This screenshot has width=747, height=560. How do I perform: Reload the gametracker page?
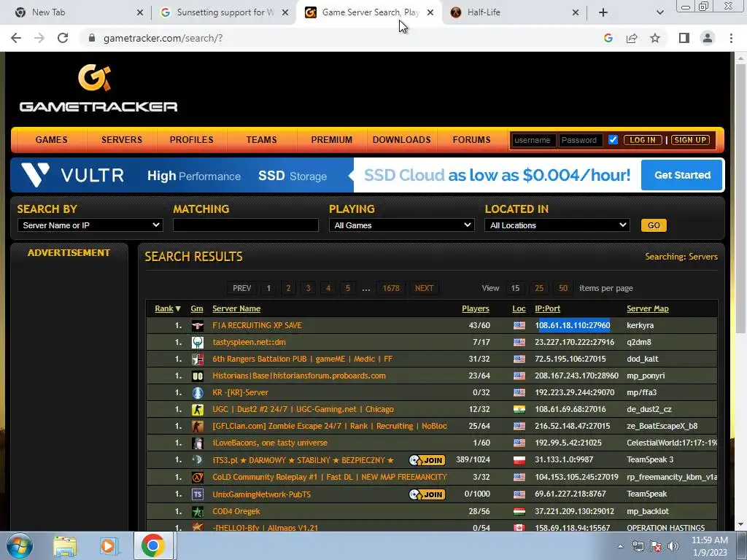63,38
